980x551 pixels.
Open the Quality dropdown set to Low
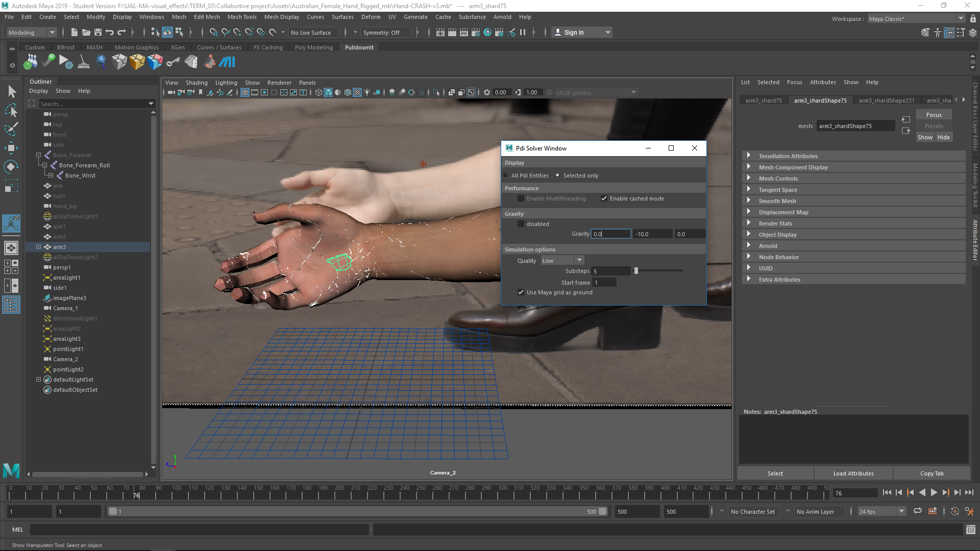pyautogui.click(x=562, y=260)
